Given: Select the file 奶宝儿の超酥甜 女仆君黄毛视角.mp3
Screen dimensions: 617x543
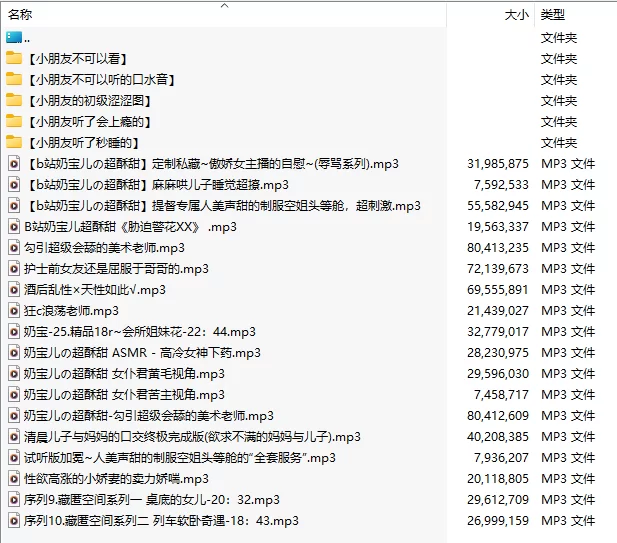Looking at the screenshot, I should [x=124, y=373].
